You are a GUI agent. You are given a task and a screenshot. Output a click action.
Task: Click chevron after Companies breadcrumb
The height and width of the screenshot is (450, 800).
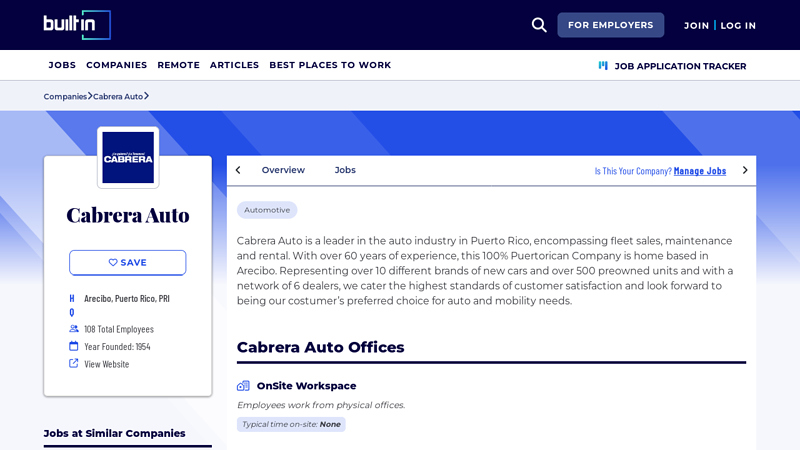[x=90, y=96]
